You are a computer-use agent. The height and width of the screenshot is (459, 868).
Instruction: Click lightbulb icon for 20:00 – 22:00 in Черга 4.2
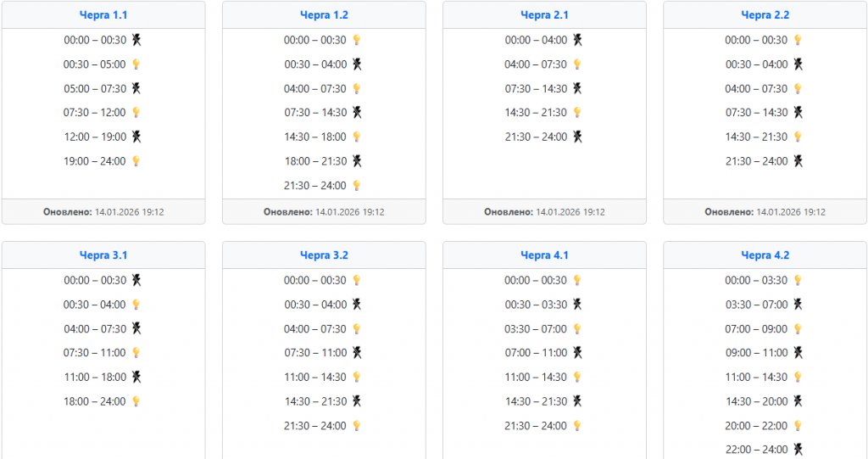click(x=798, y=426)
